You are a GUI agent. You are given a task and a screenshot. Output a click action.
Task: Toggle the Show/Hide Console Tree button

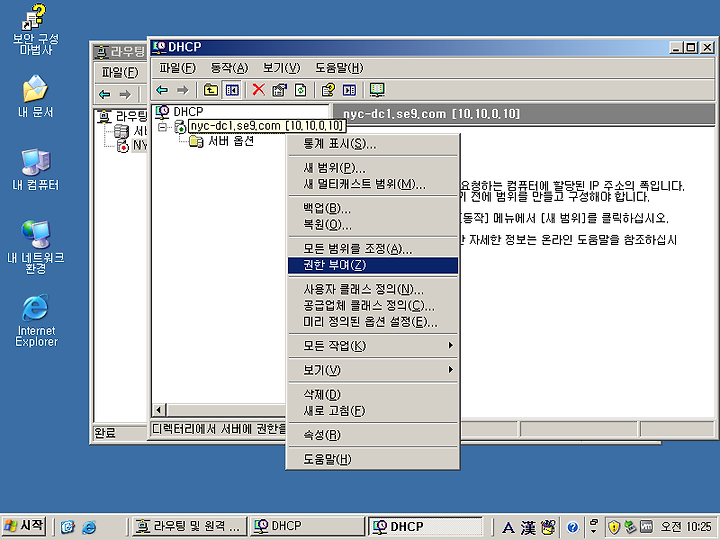[x=232, y=90]
